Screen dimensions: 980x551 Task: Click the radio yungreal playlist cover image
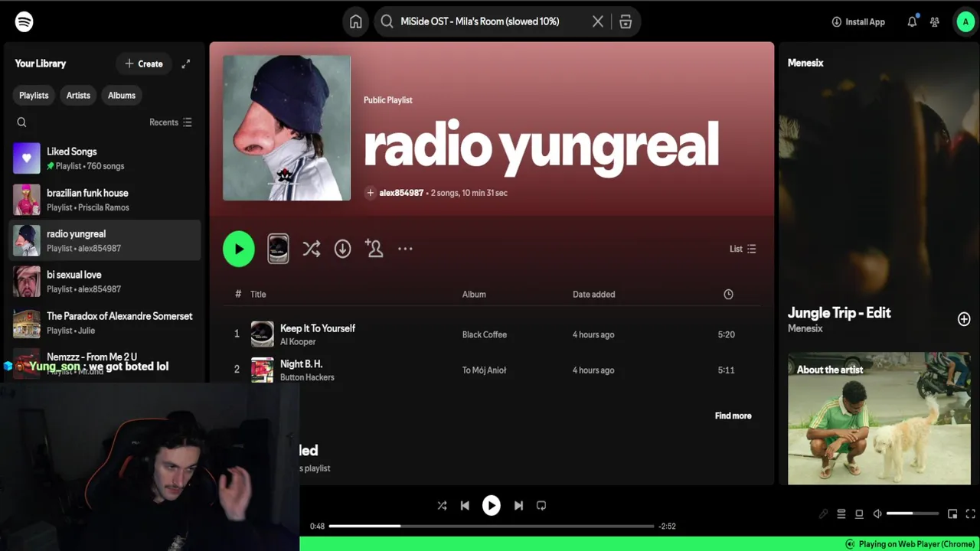[x=286, y=128]
